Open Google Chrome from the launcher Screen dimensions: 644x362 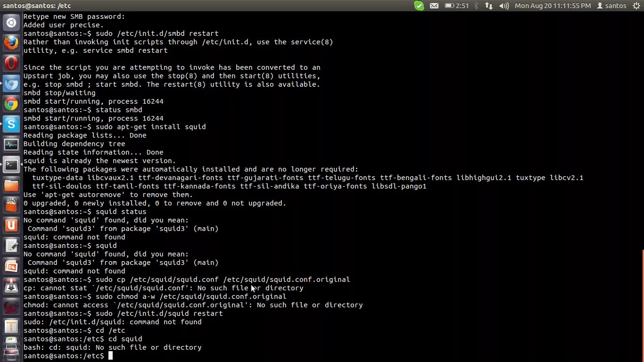coord(11,104)
